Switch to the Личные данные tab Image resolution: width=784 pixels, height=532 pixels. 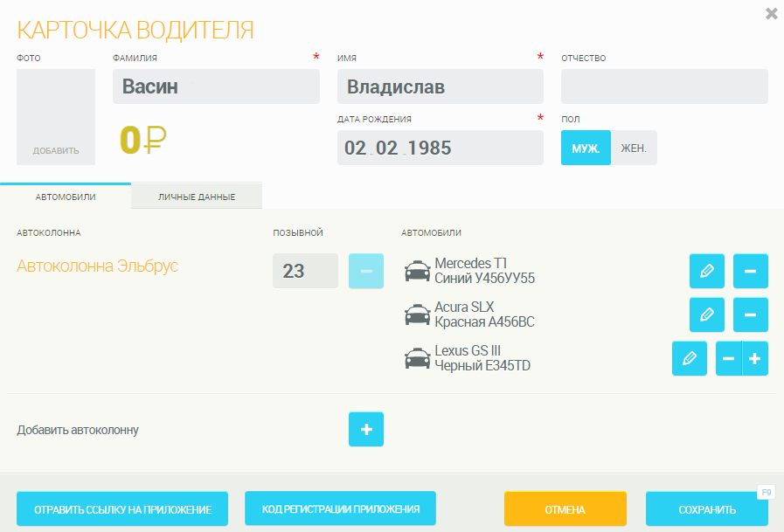(x=197, y=197)
